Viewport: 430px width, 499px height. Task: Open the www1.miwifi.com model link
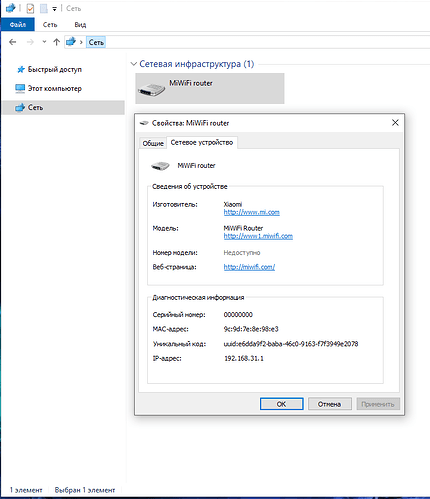pos(258,236)
